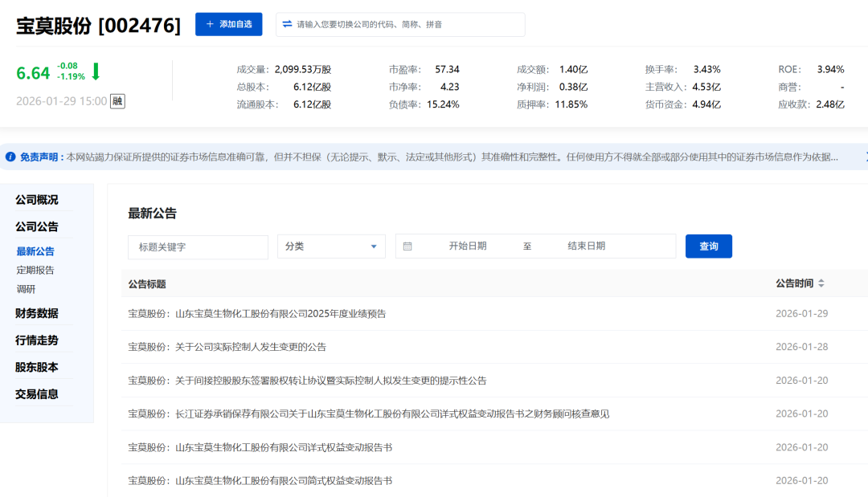
Task: Open the 2025年度业绩预告 announcement
Action: coord(257,314)
